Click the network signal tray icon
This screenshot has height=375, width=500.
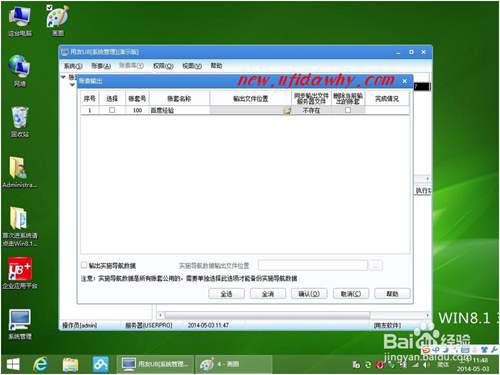point(414,365)
